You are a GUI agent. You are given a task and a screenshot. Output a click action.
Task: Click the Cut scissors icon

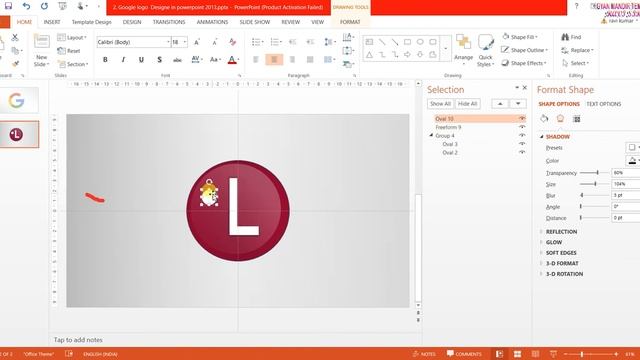pyautogui.click(x=15, y=38)
